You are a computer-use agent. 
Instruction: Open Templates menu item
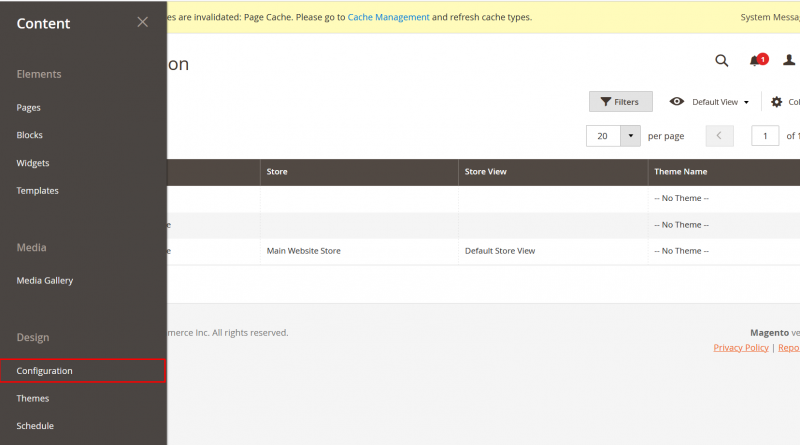[38, 190]
